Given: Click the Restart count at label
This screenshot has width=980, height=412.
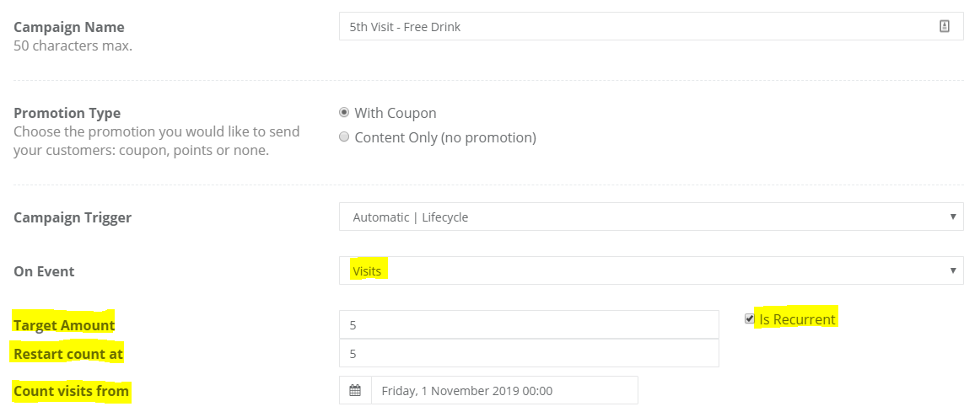Looking at the screenshot, I should pyautogui.click(x=69, y=354).
